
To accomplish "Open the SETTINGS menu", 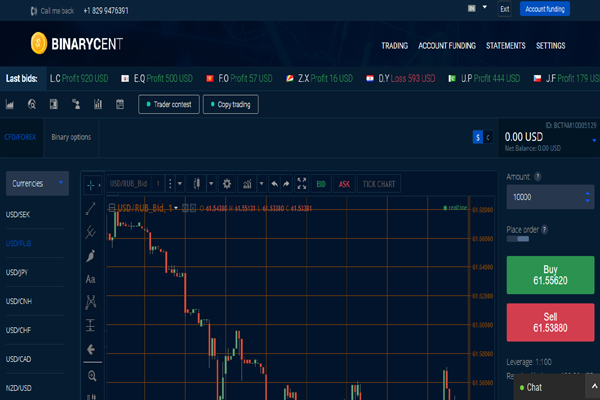I will pyautogui.click(x=551, y=46).
